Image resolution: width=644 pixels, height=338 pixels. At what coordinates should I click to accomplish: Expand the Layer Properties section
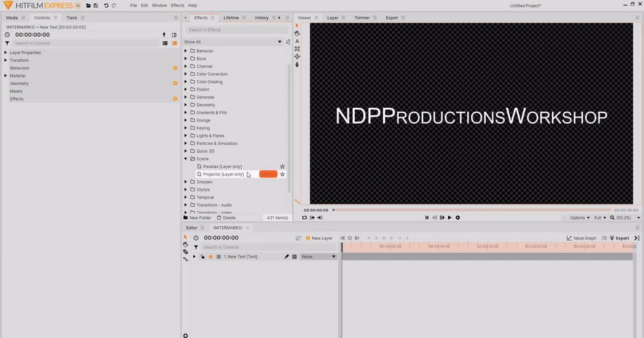coord(6,53)
